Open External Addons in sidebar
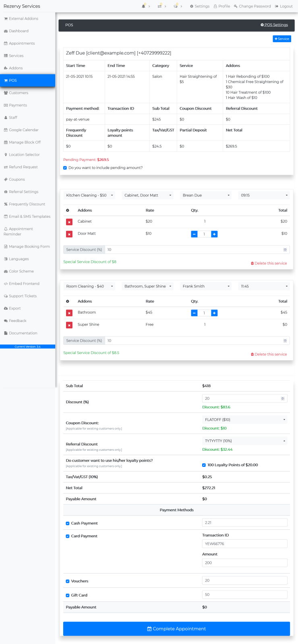The image size is (298, 644). click(x=21, y=19)
